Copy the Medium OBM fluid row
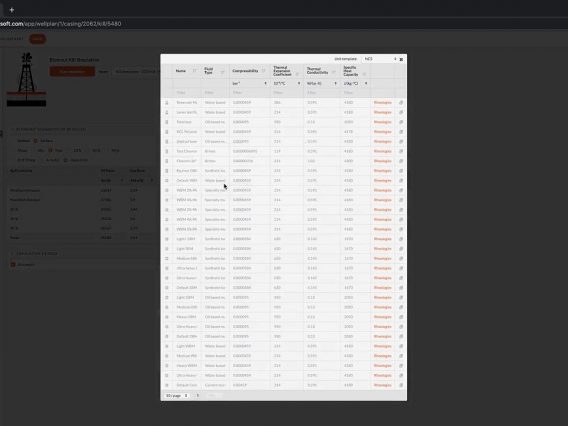Viewport: 568px width, 426px height. 401,307
